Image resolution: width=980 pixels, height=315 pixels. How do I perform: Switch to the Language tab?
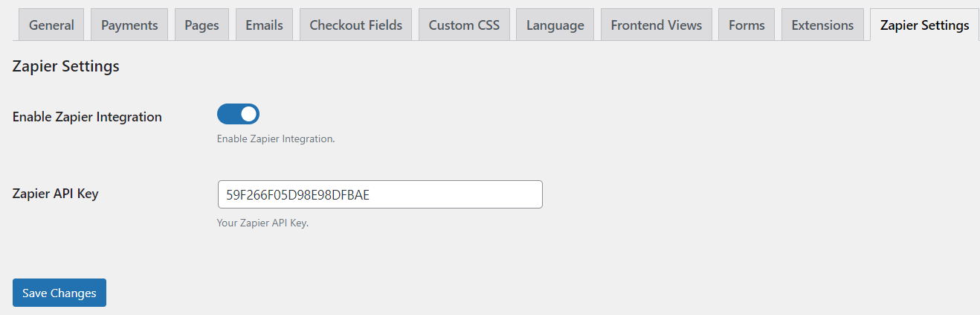555,25
